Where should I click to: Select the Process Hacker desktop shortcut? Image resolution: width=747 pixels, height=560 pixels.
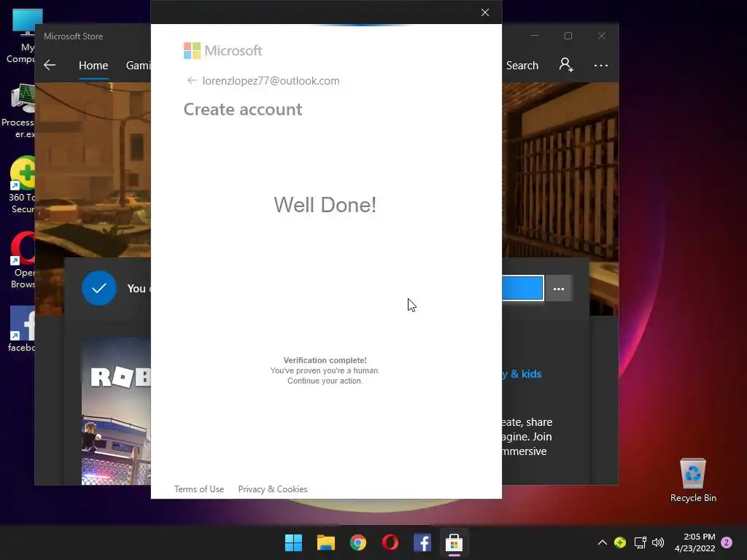[19, 111]
